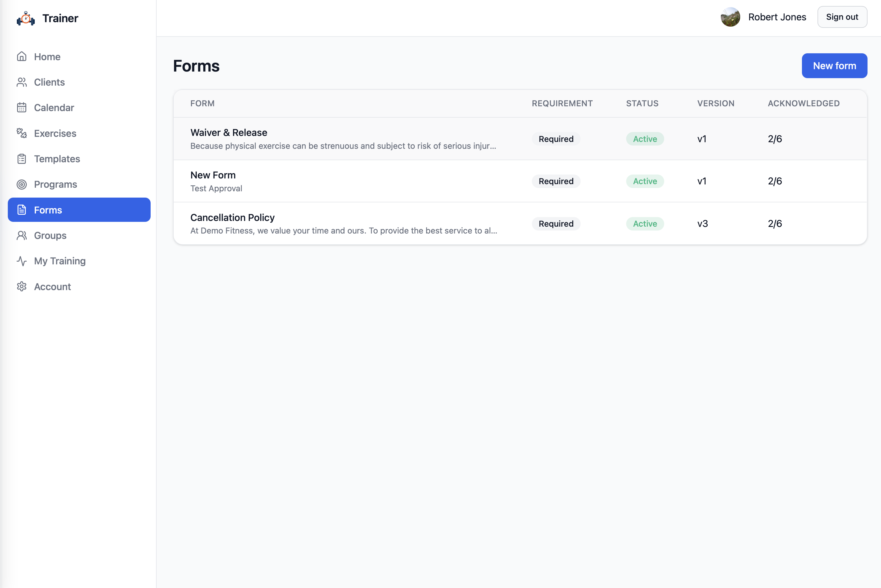Click the Waiver & Release description text
The height and width of the screenshot is (588, 881).
tap(343, 146)
